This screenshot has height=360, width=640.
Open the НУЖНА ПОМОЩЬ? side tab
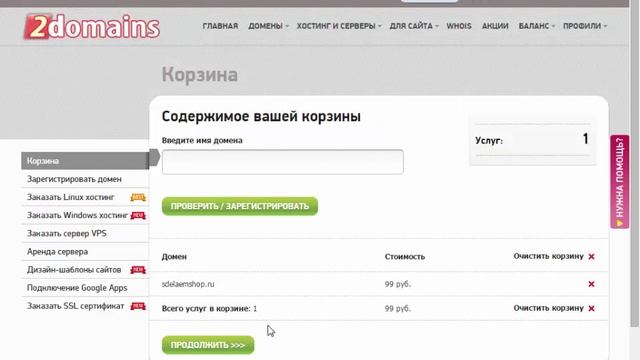point(620,182)
